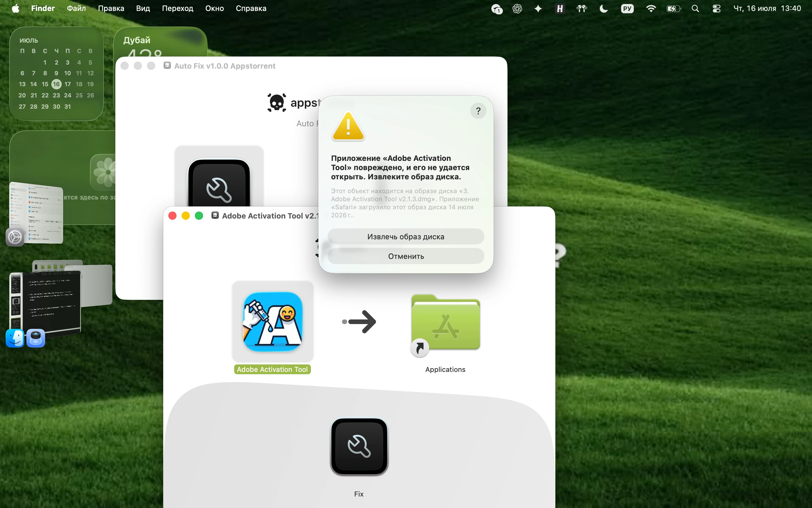812x508 pixels.
Task: Open the AirPods menu bar icon
Action: (582, 8)
